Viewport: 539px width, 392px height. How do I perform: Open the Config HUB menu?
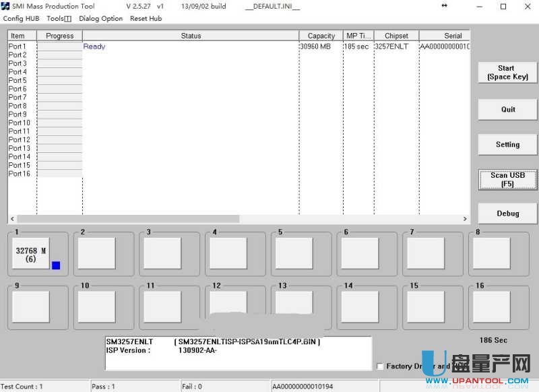click(x=21, y=18)
